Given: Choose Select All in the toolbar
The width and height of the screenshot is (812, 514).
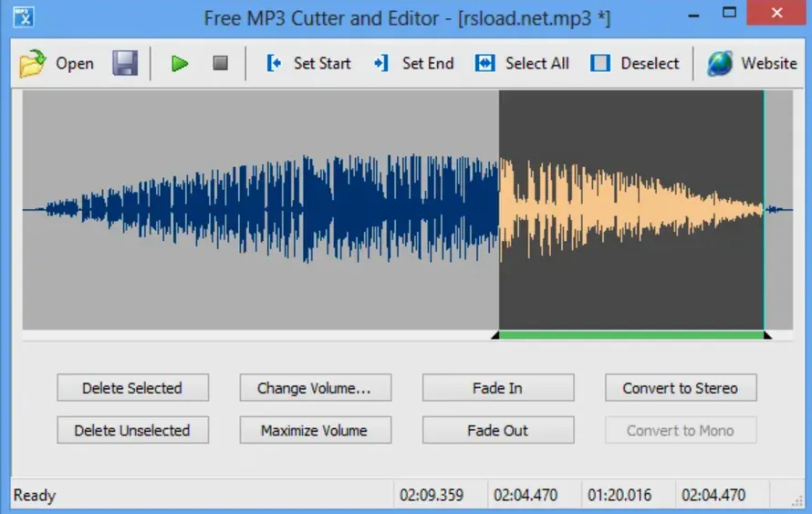Looking at the screenshot, I should coord(485,63).
